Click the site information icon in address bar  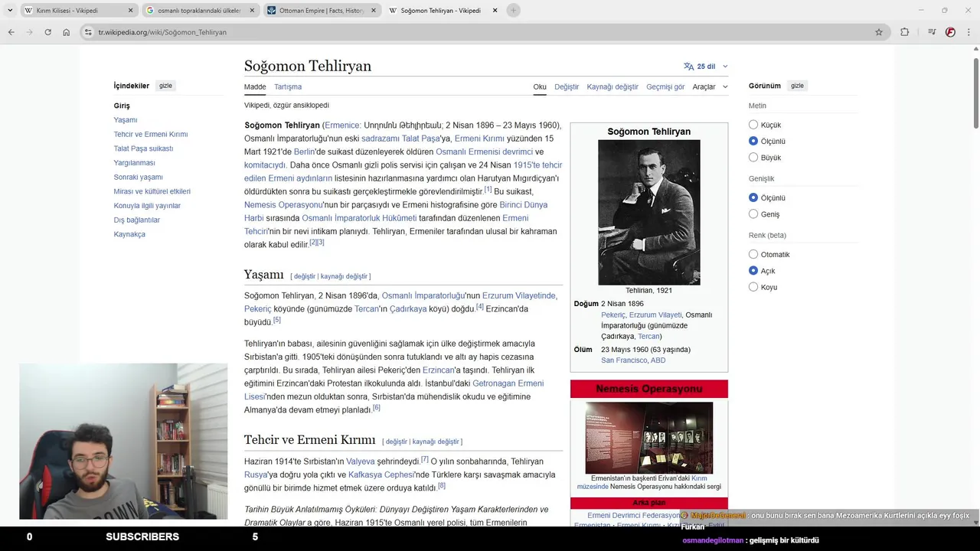(x=88, y=32)
